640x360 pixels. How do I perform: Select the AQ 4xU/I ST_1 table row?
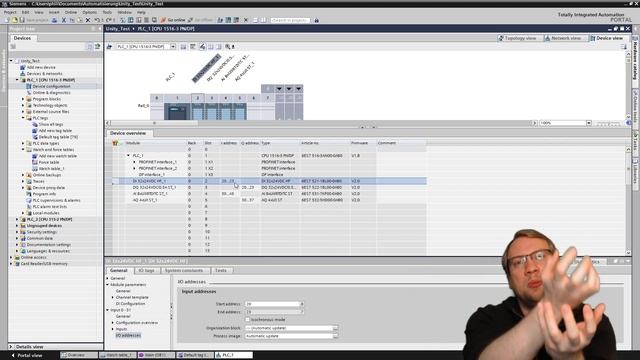[x=269, y=200]
